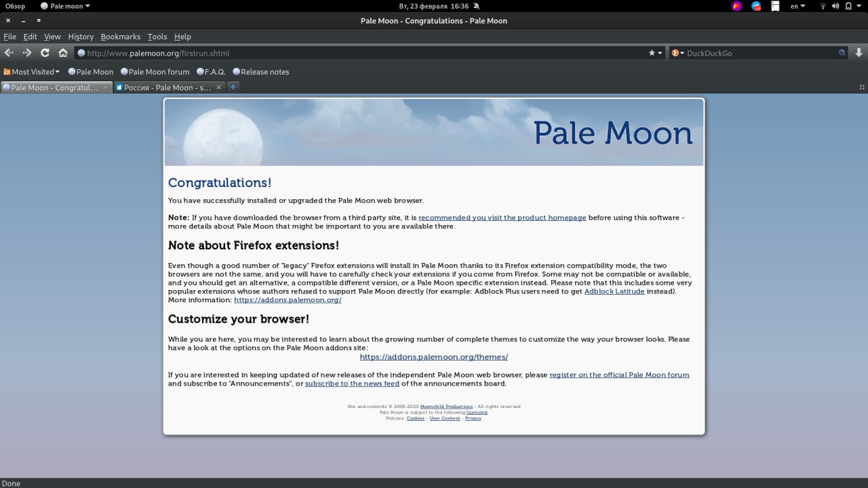This screenshot has width=868, height=488.
Task: Click the blue round tray icon with red badge
Action: pos(756,6)
